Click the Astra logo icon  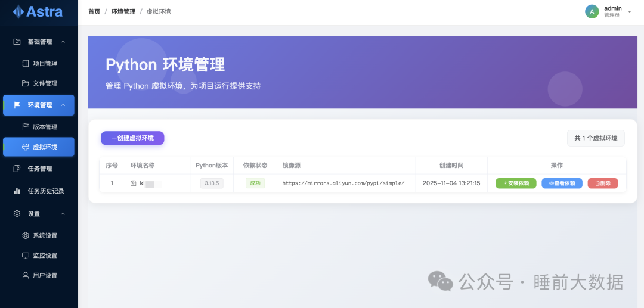tap(18, 11)
